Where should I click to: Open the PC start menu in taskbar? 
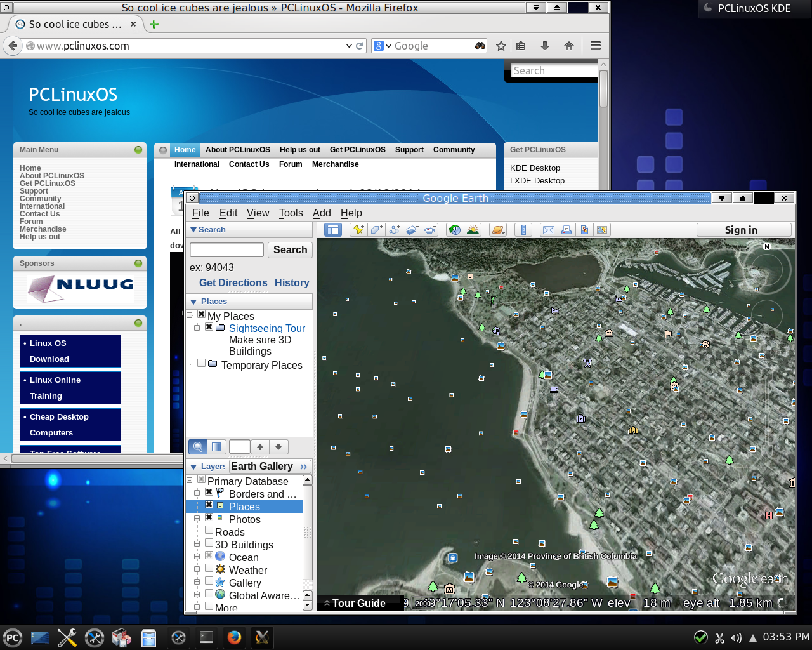point(12,638)
